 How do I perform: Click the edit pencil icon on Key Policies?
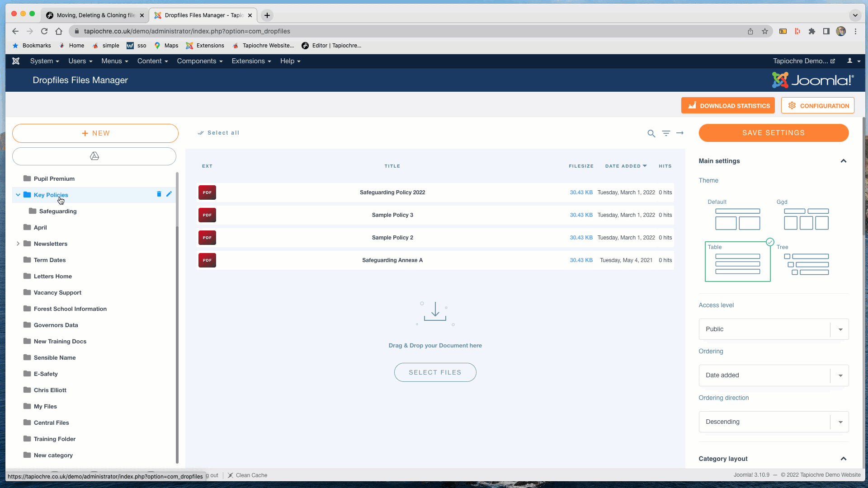coord(169,194)
